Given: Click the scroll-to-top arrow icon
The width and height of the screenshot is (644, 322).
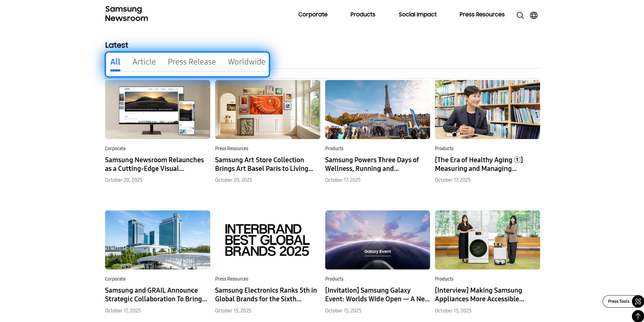Looking at the screenshot, I should (638, 316).
